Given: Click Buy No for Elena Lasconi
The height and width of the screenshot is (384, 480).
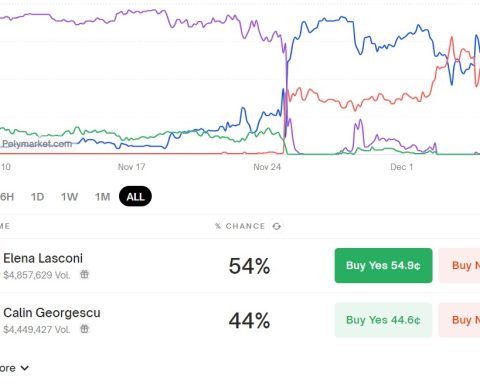Looking at the screenshot, I should (x=459, y=266).
